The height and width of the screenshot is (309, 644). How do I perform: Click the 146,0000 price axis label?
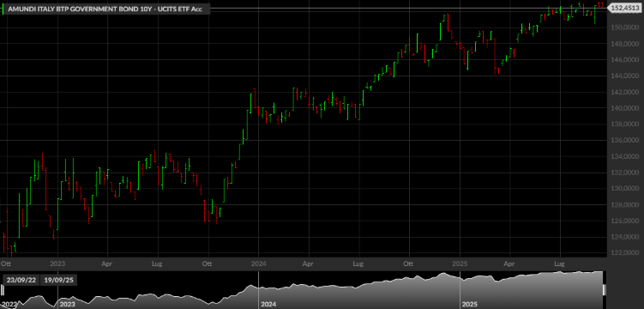click(x=625, y=60)
